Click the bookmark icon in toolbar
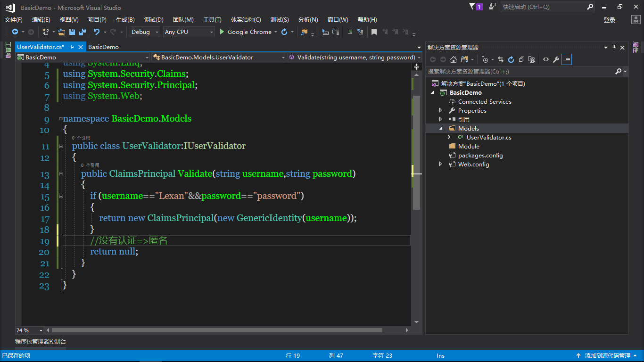The image size is (644, 362). point(374,32)
